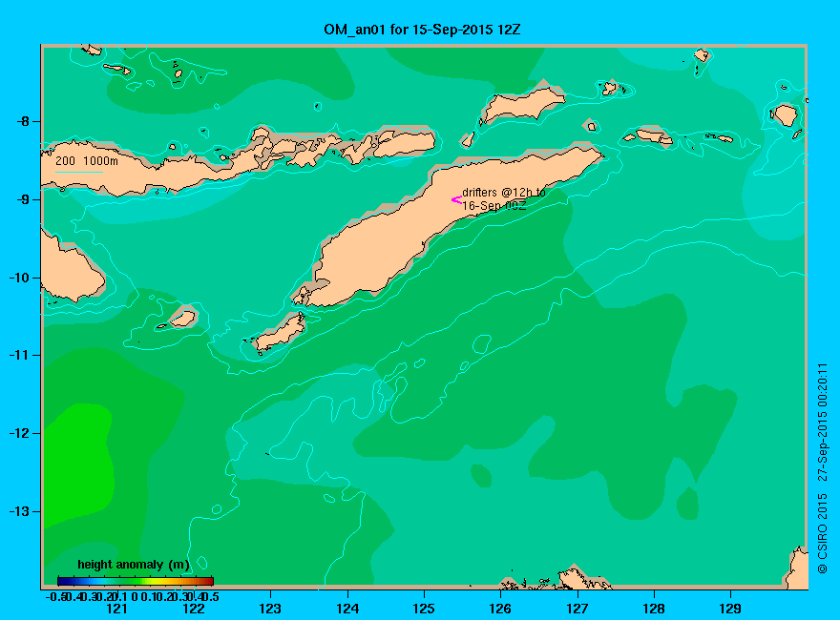The image size is (840, 620).
Task: Click the longitude label 126
Action: (500, 609)
